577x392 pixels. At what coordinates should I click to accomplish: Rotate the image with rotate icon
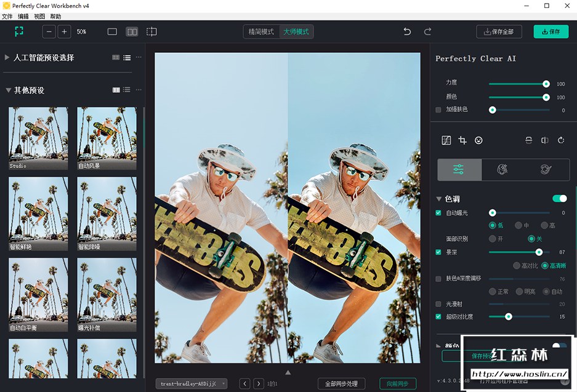(561, 140)
